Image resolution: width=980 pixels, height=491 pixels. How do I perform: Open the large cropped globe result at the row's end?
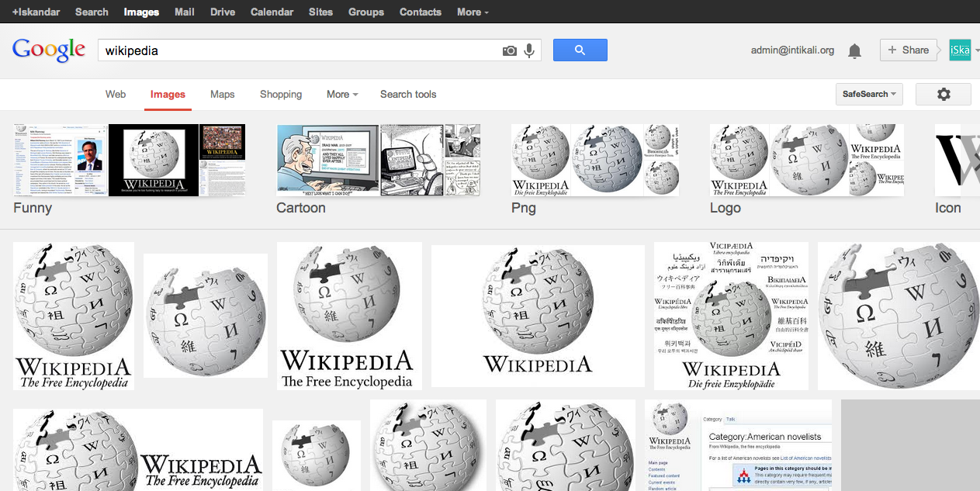pyautogui.click(x=899, y=316)
